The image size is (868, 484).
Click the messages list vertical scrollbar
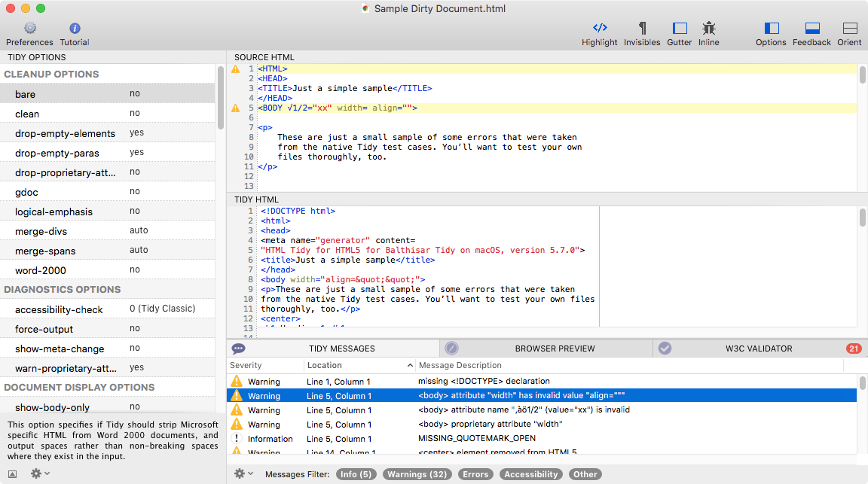click(x=863, y=383)
